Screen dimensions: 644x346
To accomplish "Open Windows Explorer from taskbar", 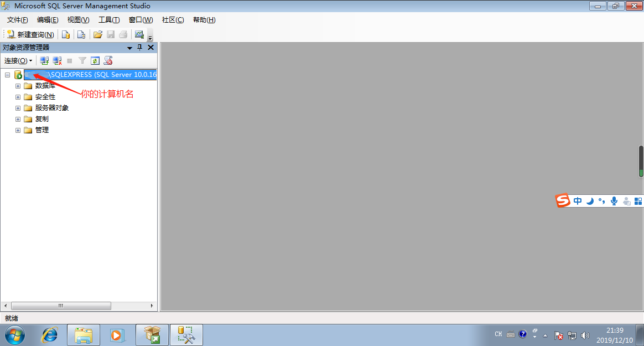I will pos(84,335).
